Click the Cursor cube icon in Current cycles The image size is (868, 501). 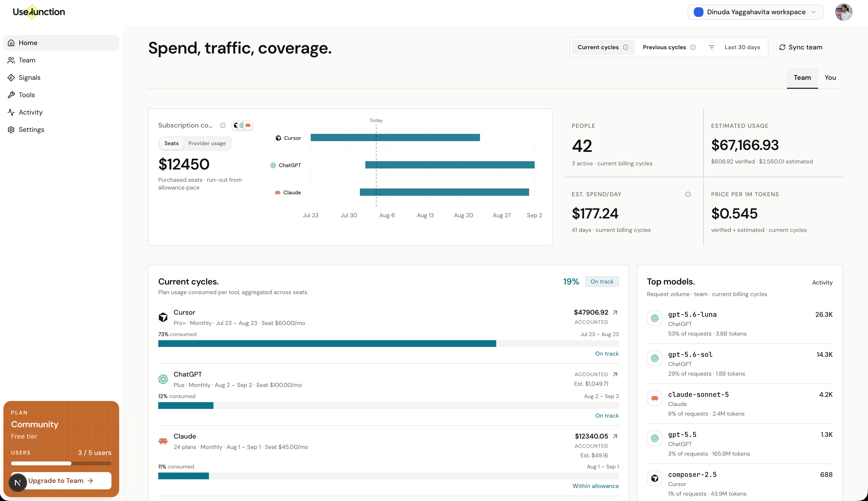coord(163,317)
